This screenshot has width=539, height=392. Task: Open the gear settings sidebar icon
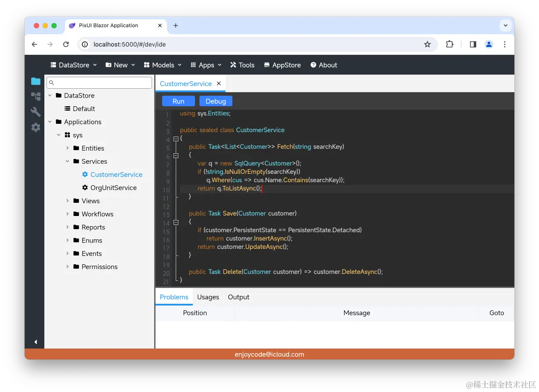[x=36, y=127]
